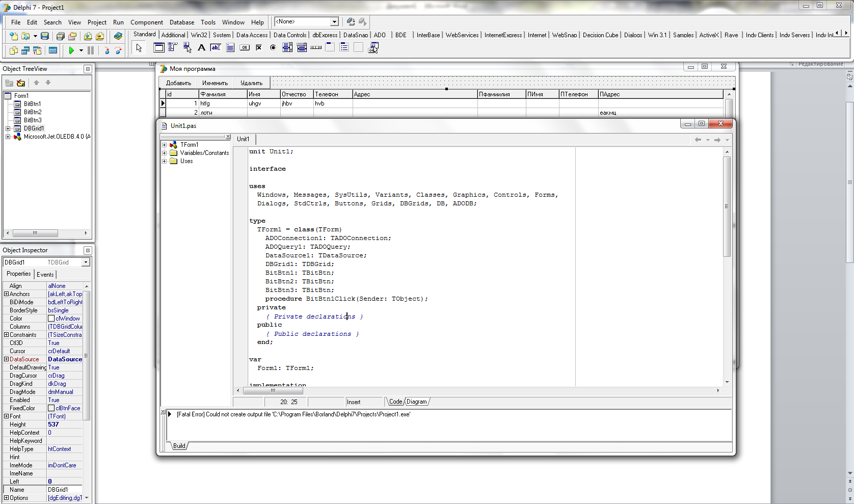The height and width of the screenshot is (504, 854).
Task: Run the project with green arrow
Action: pos(71,50)
